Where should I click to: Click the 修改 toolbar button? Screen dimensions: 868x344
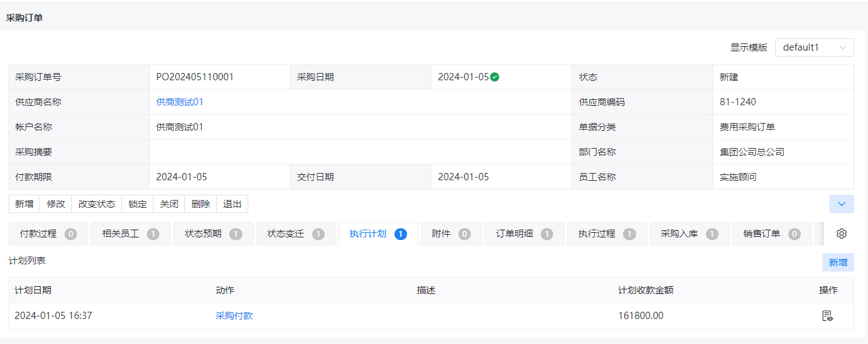click(x=56, y=204)
